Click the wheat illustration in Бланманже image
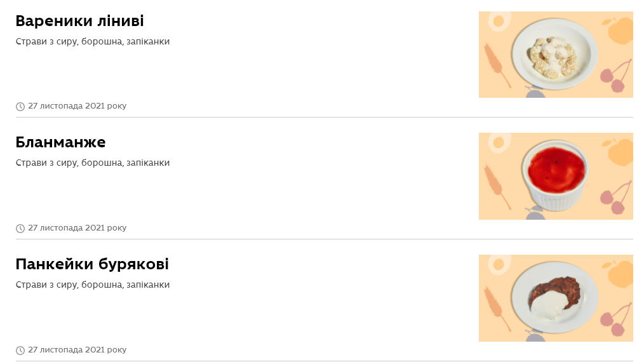 pos(497,187)
